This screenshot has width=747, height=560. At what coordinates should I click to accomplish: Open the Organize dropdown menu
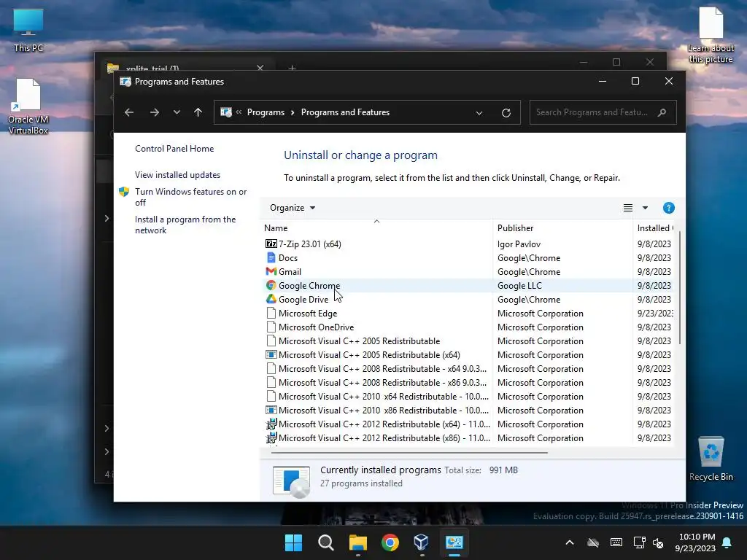tap(293, 208)
